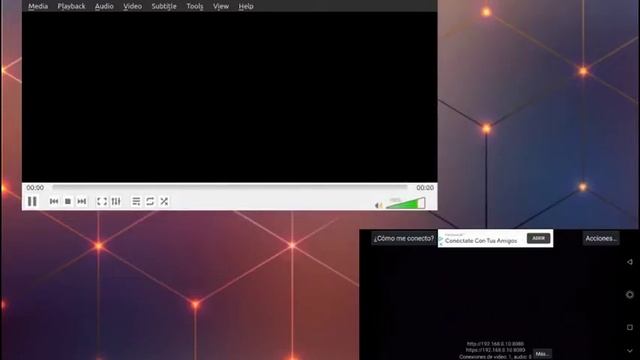
Task: Toggle fullscreen video mode
Action: (102, 201)
